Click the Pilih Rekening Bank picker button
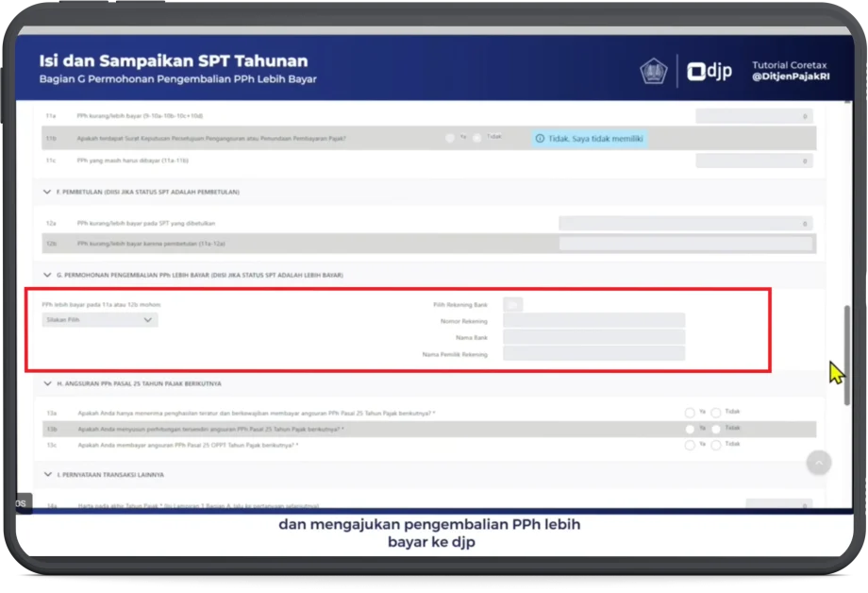 pyautogui.click(x=512, y=304)
